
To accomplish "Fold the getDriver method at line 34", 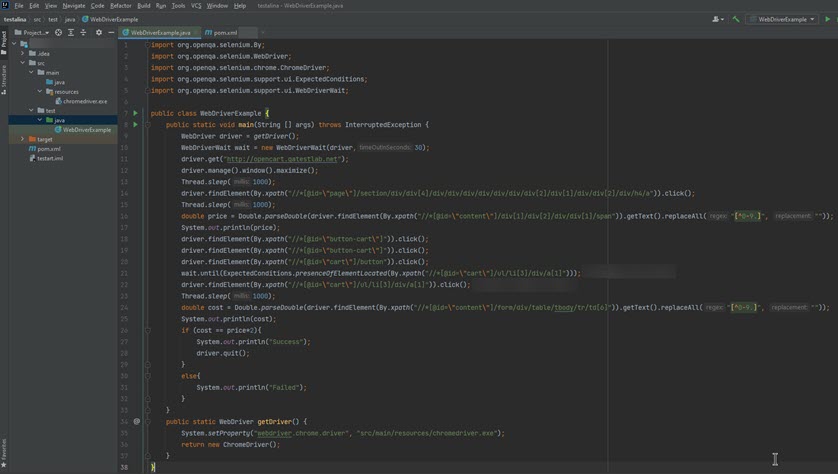I will coord(148,422).
